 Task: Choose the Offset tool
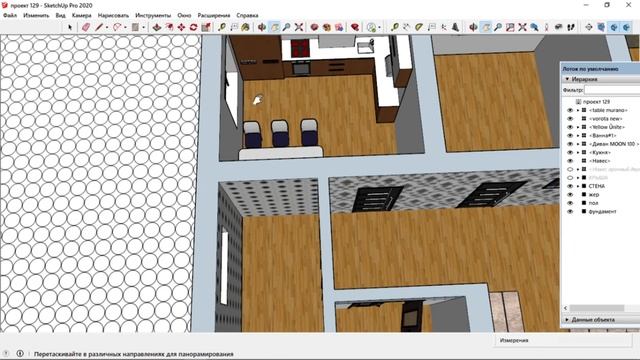pyautogui.click(x=169, y=27)
